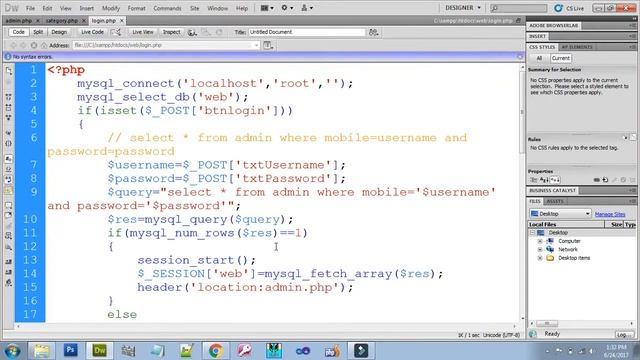Click Show only set properties icon

(x=555, y=180)
